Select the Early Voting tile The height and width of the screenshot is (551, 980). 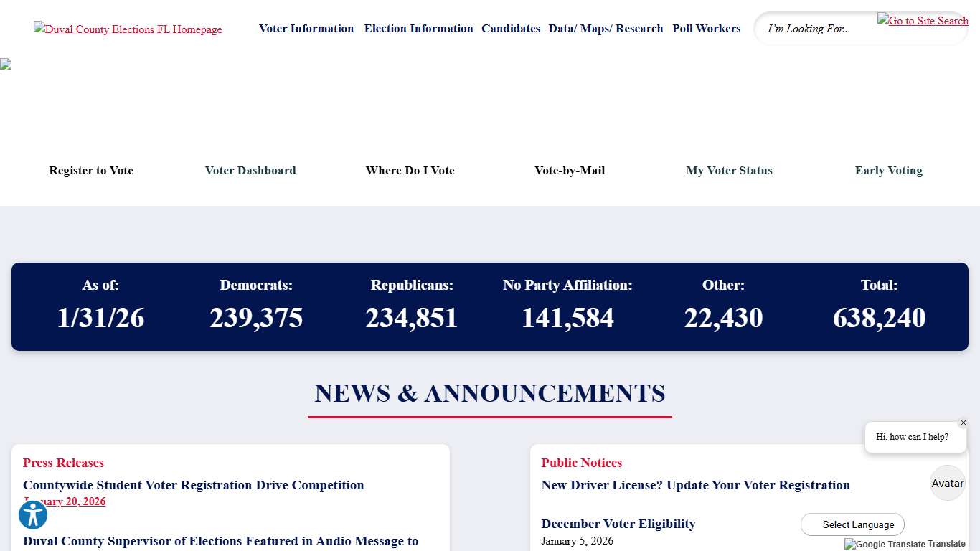888,171
